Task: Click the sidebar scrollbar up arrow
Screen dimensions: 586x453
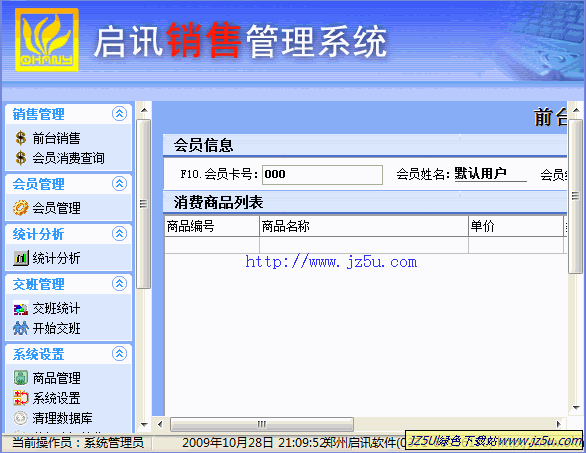Action: [144, 111]
